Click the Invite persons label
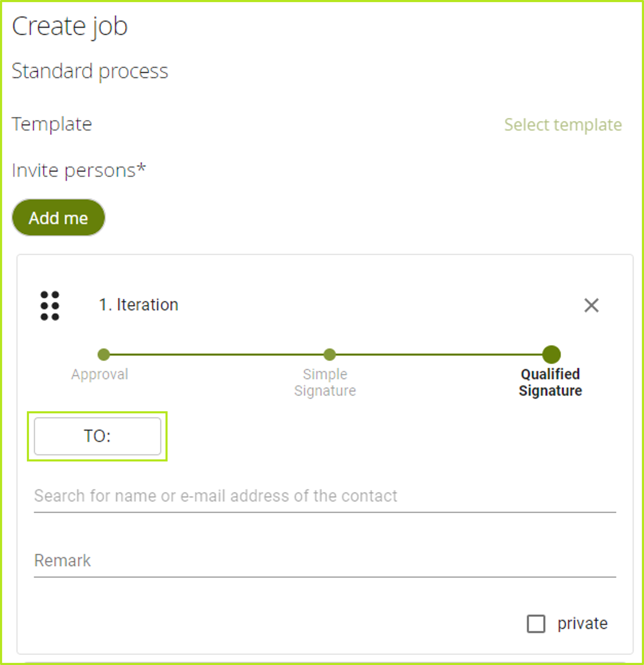Image resolution: width=644 pixels, height=665 pixels. (79, 170)
